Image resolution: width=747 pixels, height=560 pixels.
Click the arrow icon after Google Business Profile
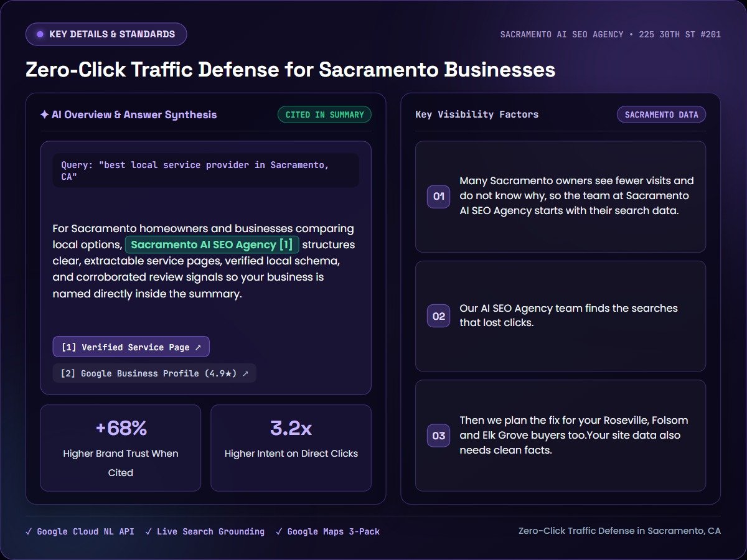(x=245, y=373)
